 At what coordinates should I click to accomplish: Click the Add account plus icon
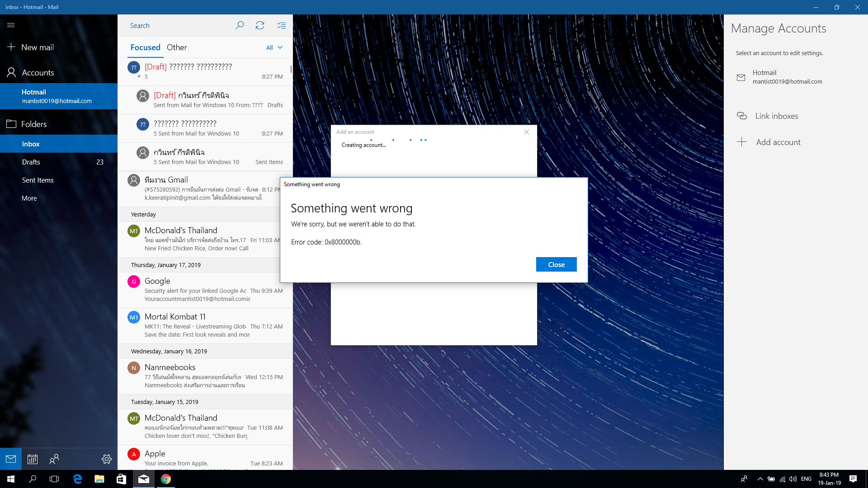pos(742,142)
